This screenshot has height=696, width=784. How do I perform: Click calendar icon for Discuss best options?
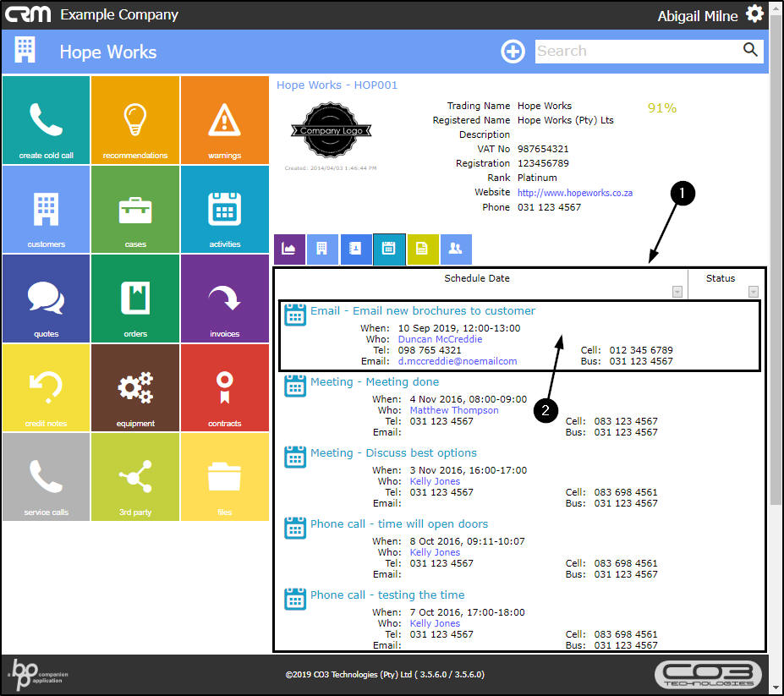pos(295,457)
